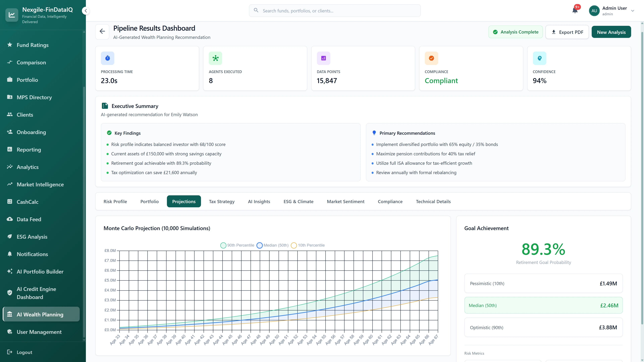The width and height of the screenshot is (644, 362).
Task: Select the ESG Analysis icon
Action: (10, 237)
